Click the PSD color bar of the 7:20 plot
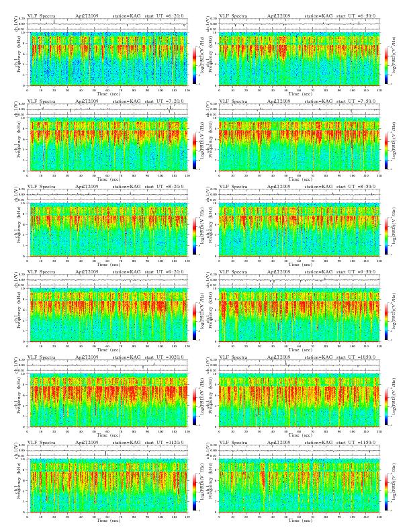Image resolution: width=411 pixels, height=532 pixels. [194, 150]
